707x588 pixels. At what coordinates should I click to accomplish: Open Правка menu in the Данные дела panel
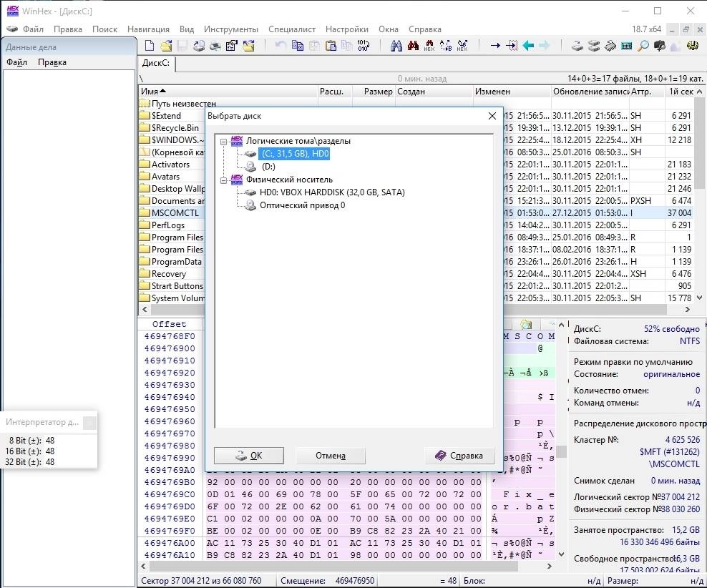point(52,62)
